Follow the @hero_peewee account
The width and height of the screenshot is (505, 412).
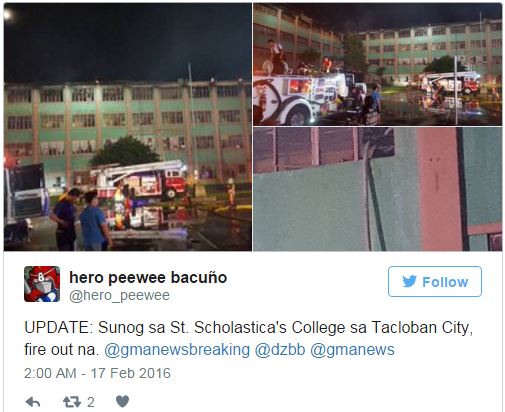[435, 282]
